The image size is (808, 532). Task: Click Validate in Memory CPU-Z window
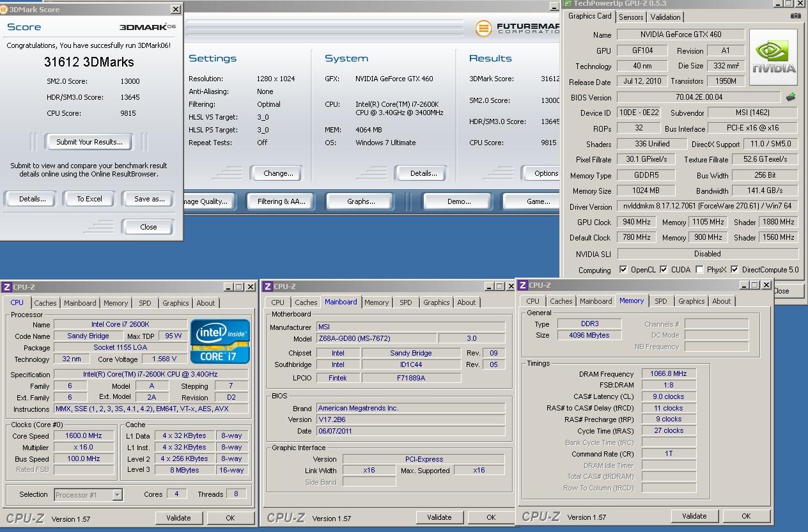point(694,516)
